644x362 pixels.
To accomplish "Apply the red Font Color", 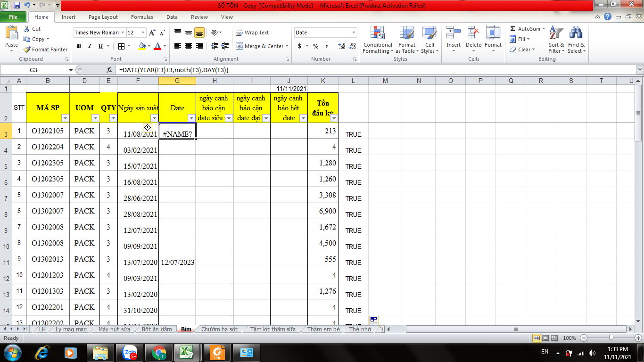I will (x=157, y=46).
